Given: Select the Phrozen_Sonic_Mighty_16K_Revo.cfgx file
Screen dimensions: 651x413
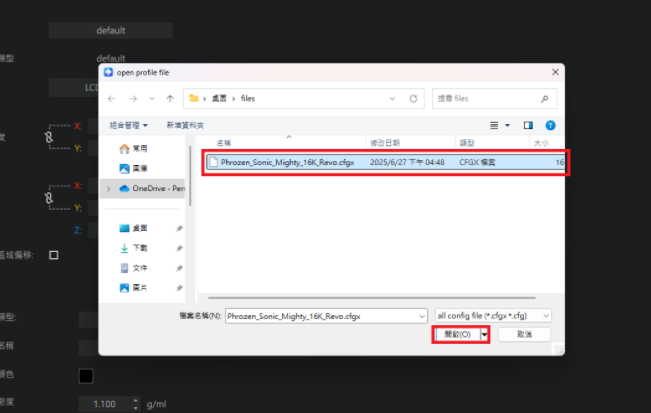Looking at the screenshot, I should (287, 161).
